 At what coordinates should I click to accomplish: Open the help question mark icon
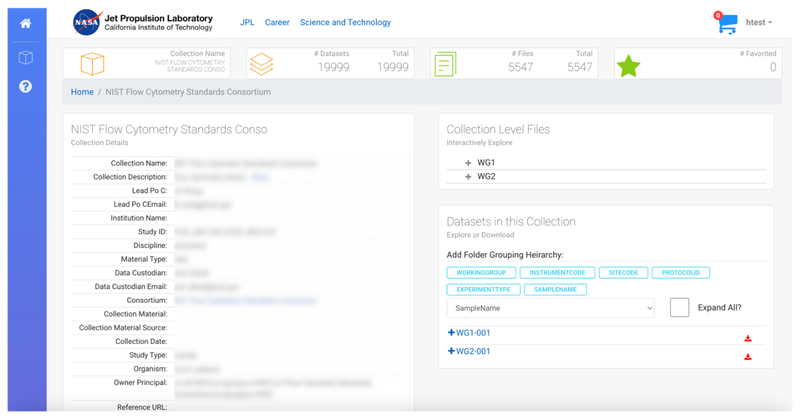pyautogui.click(x=26, y=86)
